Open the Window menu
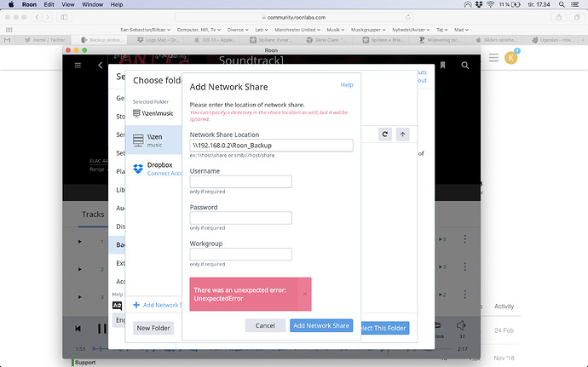588x367 pixels. pyautogui.click(x=92, y=4)
